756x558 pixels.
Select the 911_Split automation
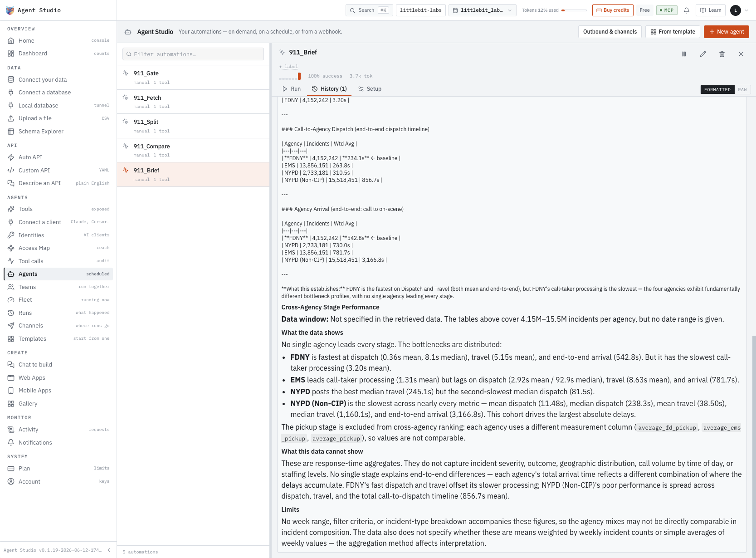click(x=193, y=126)
